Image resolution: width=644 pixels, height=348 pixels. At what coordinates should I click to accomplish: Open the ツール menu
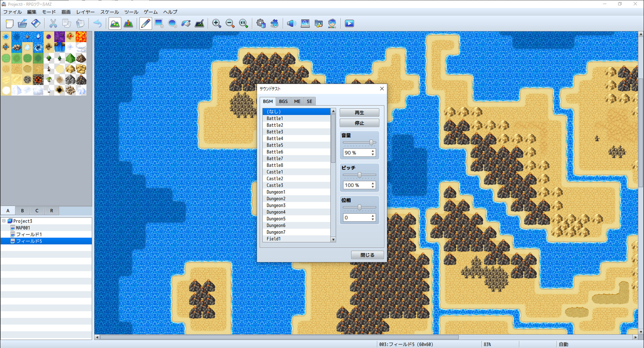pyautogui.click(x=131, y=12)
